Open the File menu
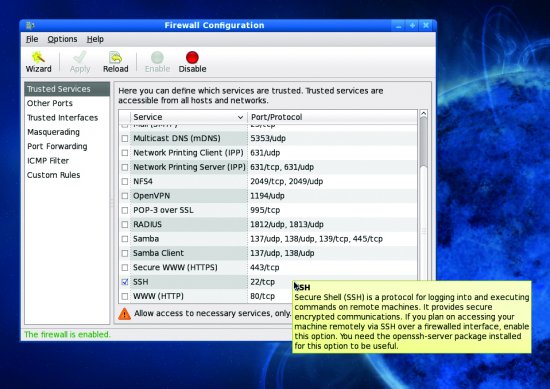Viewport: 550px width, 389px height. 32,39
